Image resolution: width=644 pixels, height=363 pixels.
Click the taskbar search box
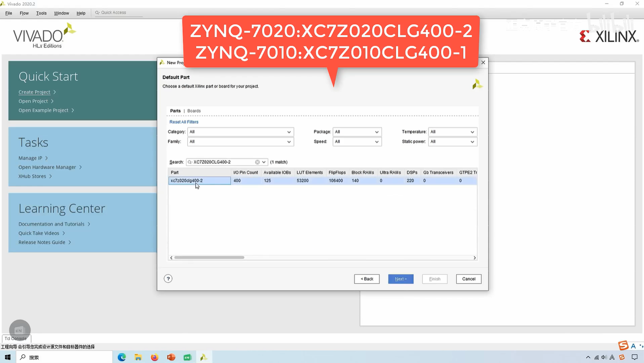pyautogui.click(x=64, y=357)
